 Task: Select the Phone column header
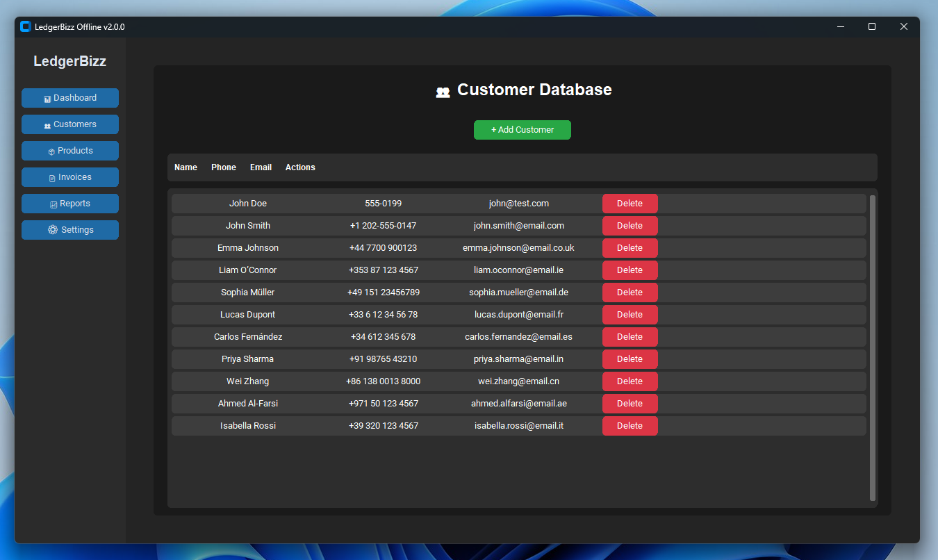pos(223,167)
